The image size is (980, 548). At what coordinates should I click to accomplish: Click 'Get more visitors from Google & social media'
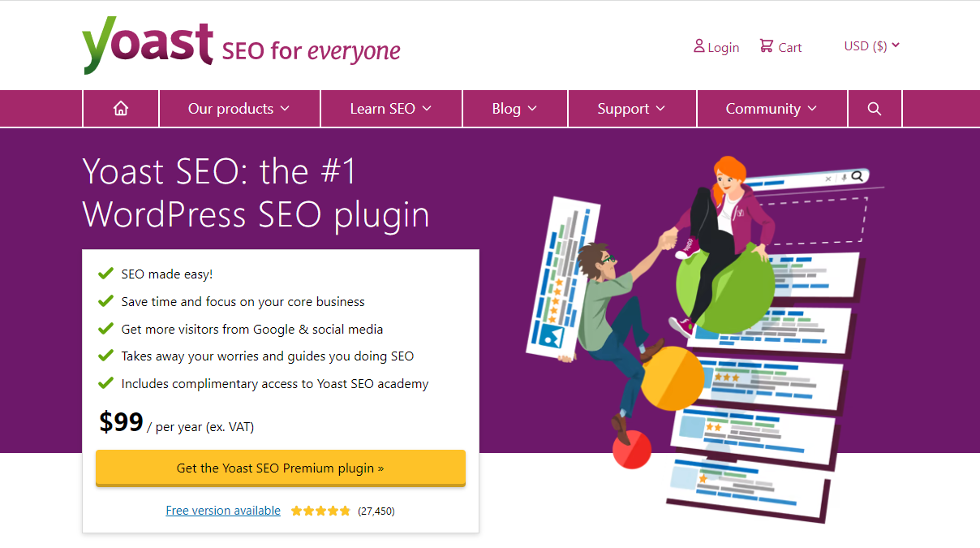pyautogui.click(x=252, y=330)
